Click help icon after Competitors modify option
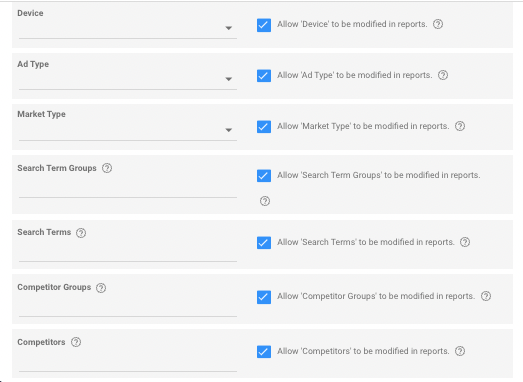 (460, 351)
